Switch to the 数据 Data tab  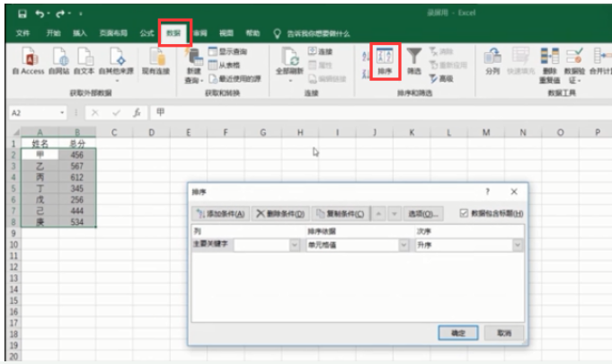click(173, 33)
